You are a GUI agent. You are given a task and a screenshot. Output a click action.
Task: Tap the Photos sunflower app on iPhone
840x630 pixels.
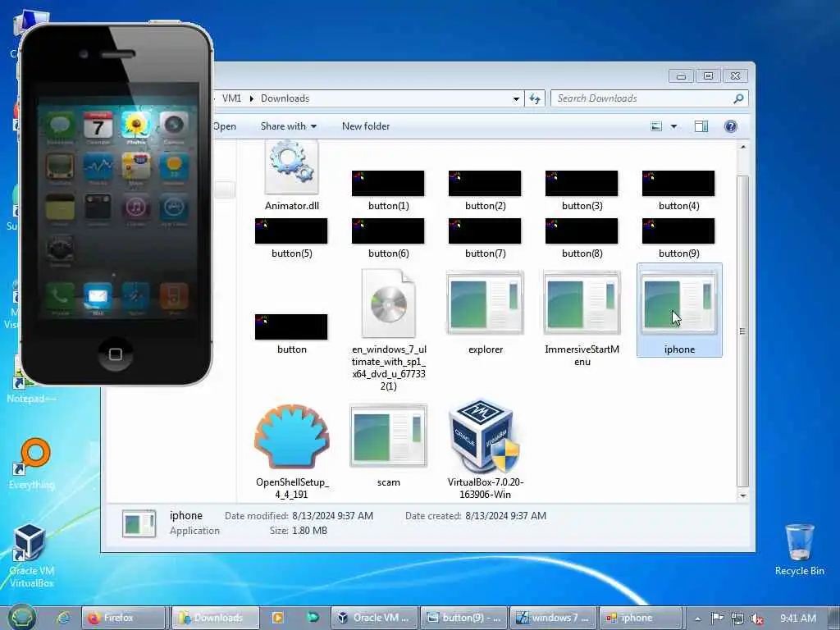pyautogui.click(x=136, y=126)
